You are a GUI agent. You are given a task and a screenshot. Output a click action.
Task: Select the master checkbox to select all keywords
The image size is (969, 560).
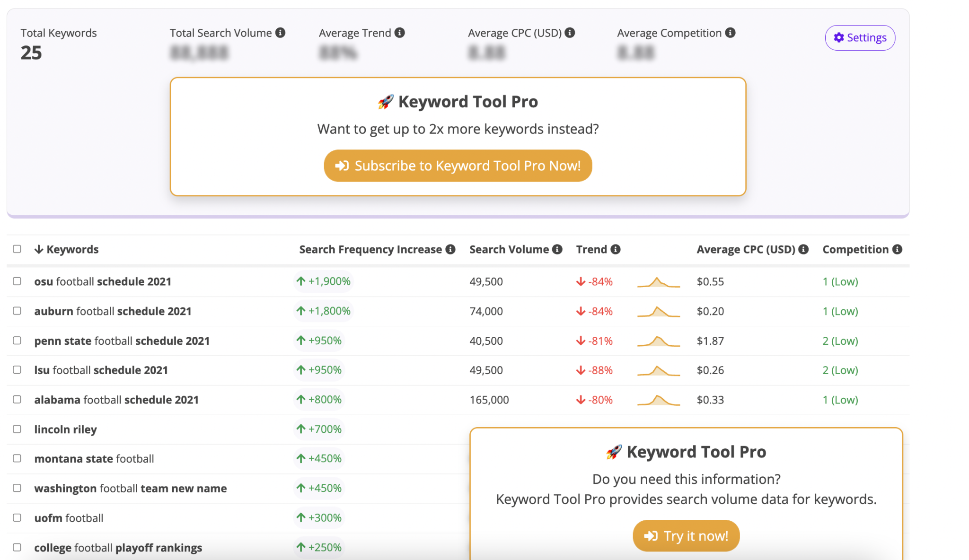(18, 249)
